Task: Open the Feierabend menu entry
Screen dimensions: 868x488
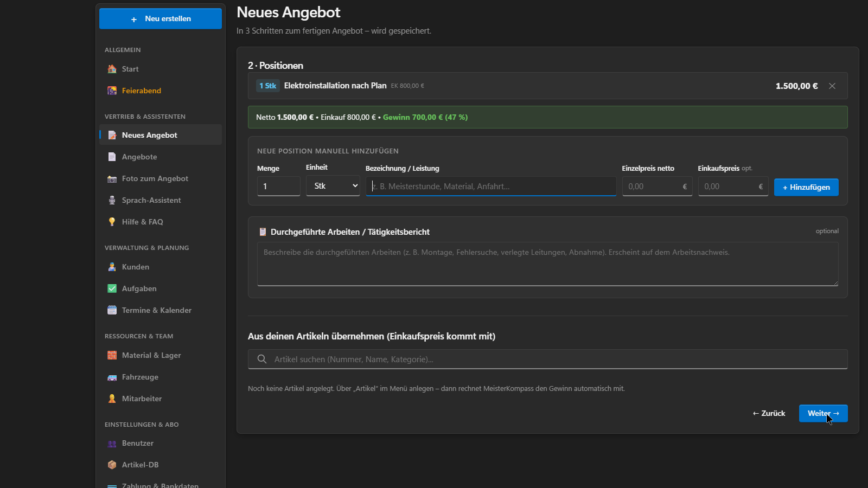Action: point(161,91)
